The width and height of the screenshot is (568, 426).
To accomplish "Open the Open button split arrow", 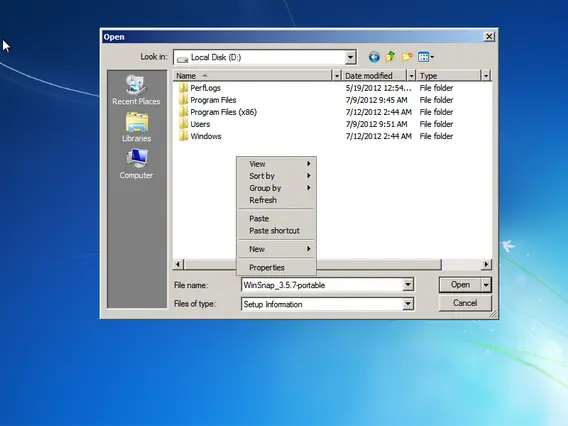I will click(486, 285).
